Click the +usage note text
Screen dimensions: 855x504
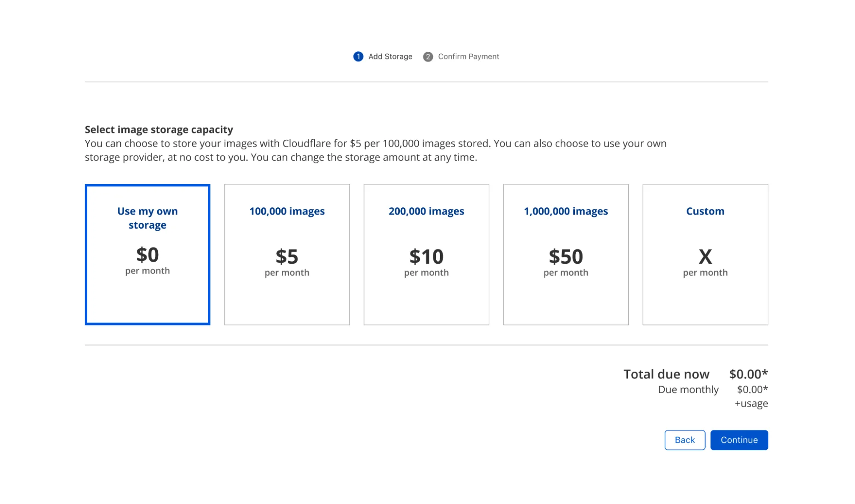(751, 404)
